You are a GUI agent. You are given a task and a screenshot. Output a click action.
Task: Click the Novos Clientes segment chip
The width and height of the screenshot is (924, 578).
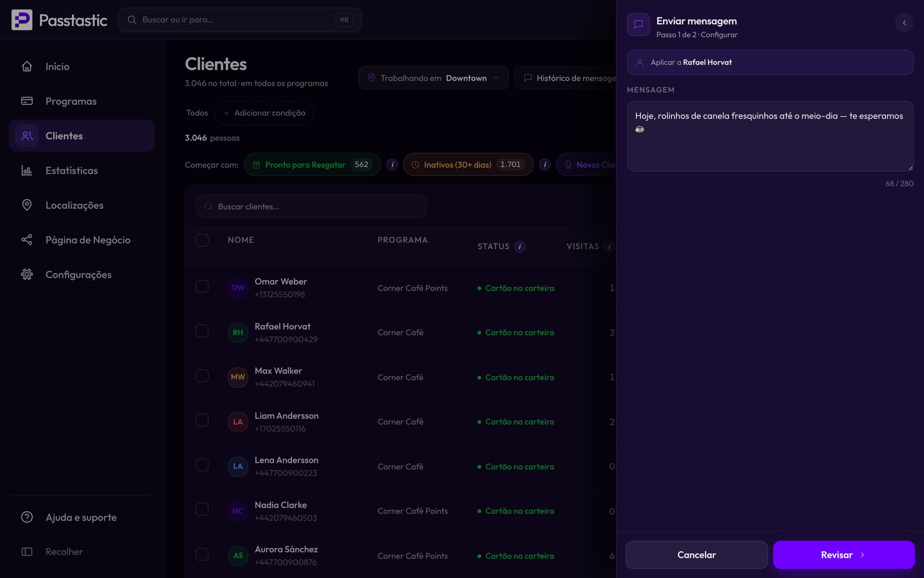coord(587,164)
